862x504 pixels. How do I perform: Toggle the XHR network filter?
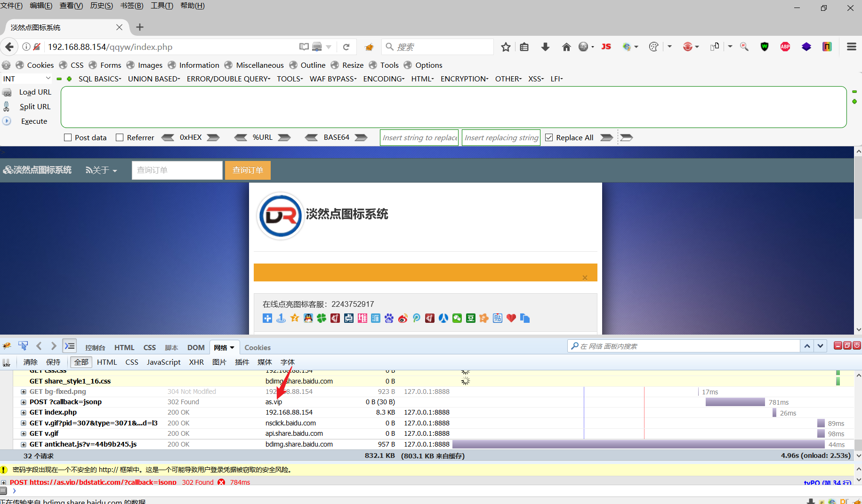[196, 362]
